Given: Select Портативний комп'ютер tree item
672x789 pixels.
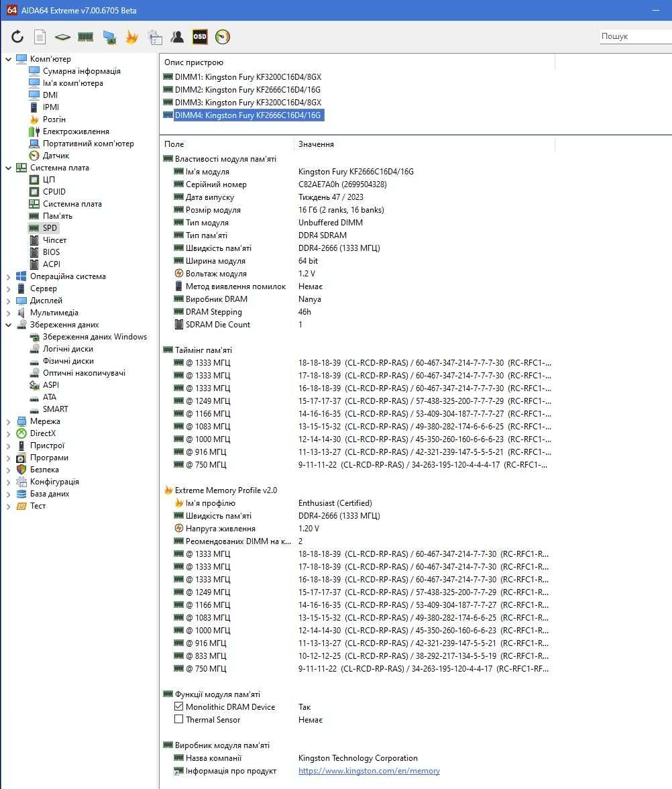Looking at the screenshot, I should 89,144.
